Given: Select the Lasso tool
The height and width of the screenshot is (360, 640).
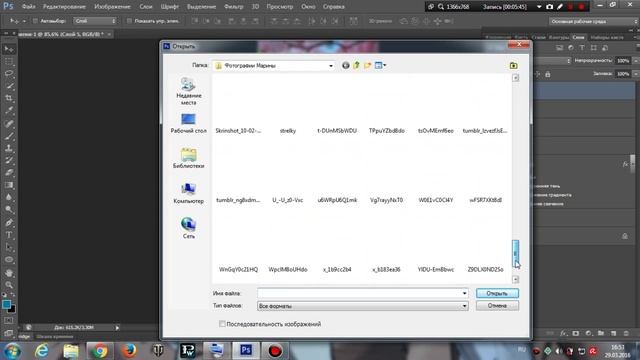Looking at the screenshot, I should (9, 73).
